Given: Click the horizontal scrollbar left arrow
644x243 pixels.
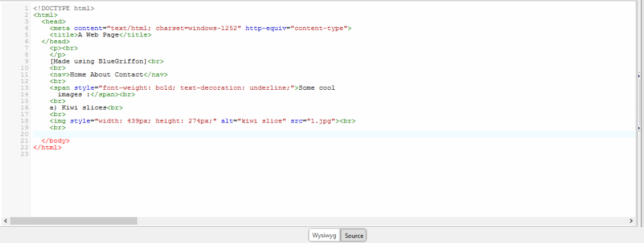Looking at the screenshot, I should [x=5, y=221].
